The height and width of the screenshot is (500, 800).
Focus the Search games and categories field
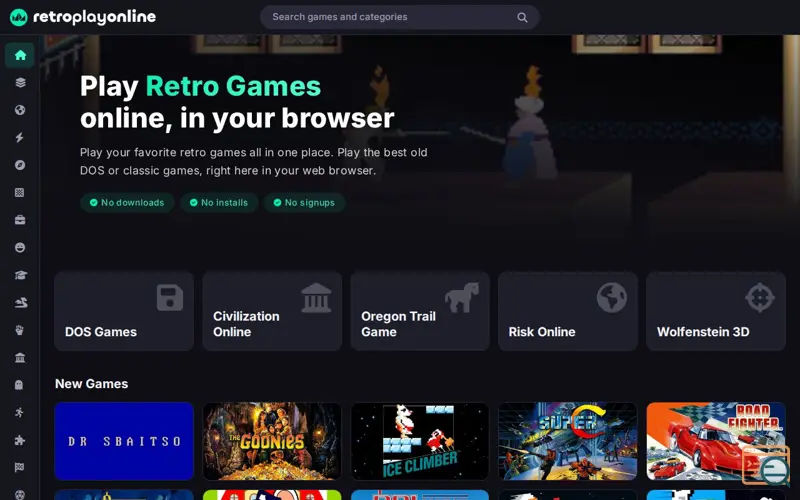(x=400, y=17)
